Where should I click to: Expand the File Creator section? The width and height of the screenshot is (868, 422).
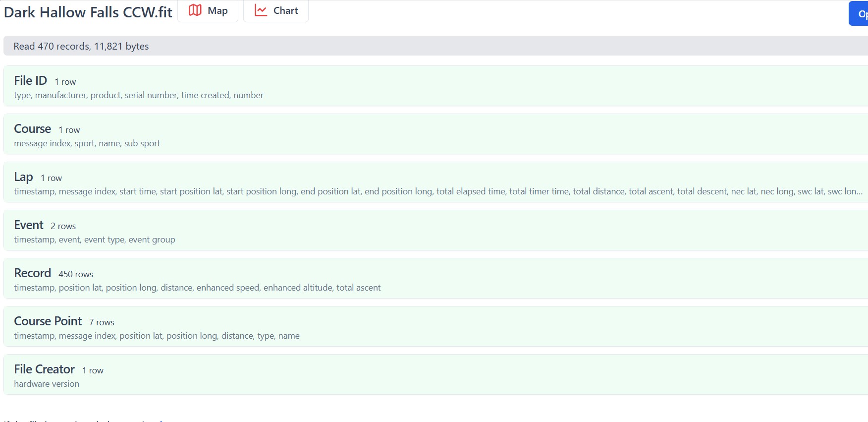[x=45, y=369]
